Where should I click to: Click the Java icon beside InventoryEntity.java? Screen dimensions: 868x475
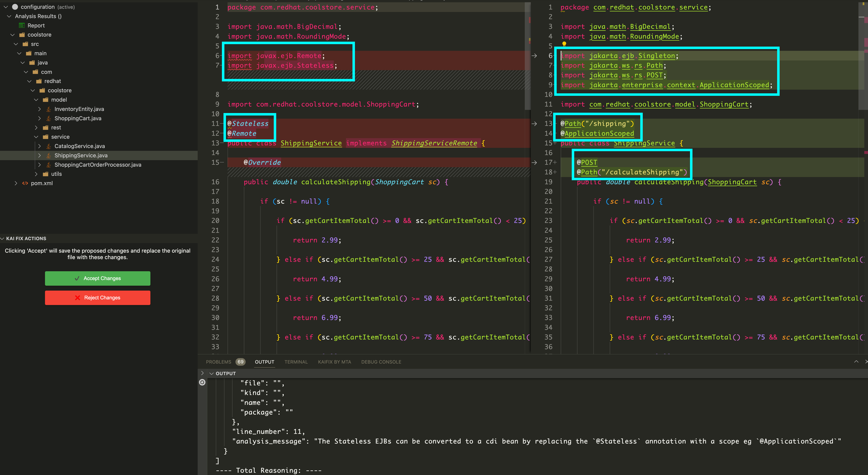(x=48, y=109)
